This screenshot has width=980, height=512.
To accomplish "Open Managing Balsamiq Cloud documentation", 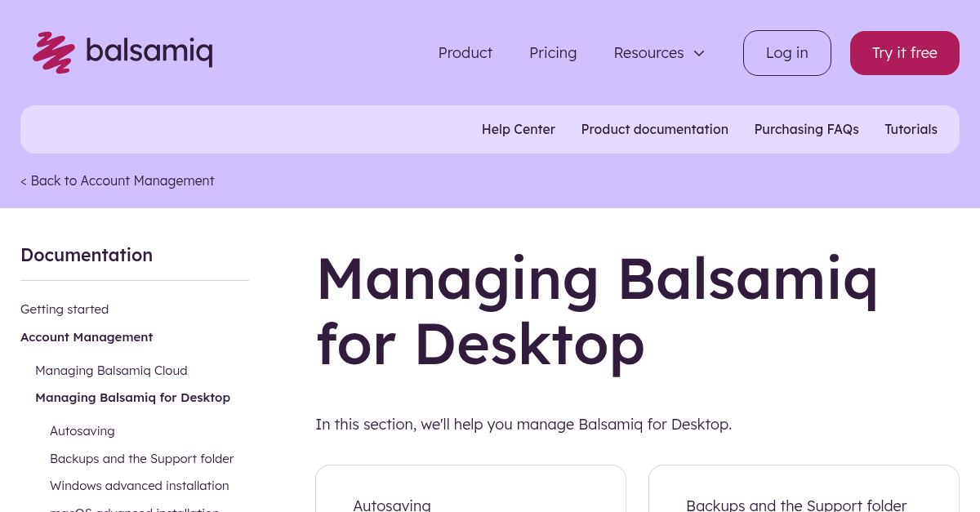I will [111, 370].
